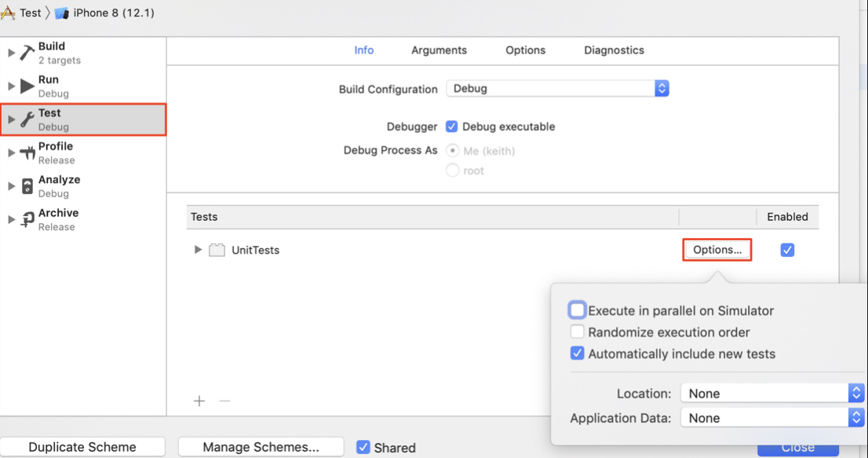
Task: Open the Application Data dropdown
Action: point(772,418)
